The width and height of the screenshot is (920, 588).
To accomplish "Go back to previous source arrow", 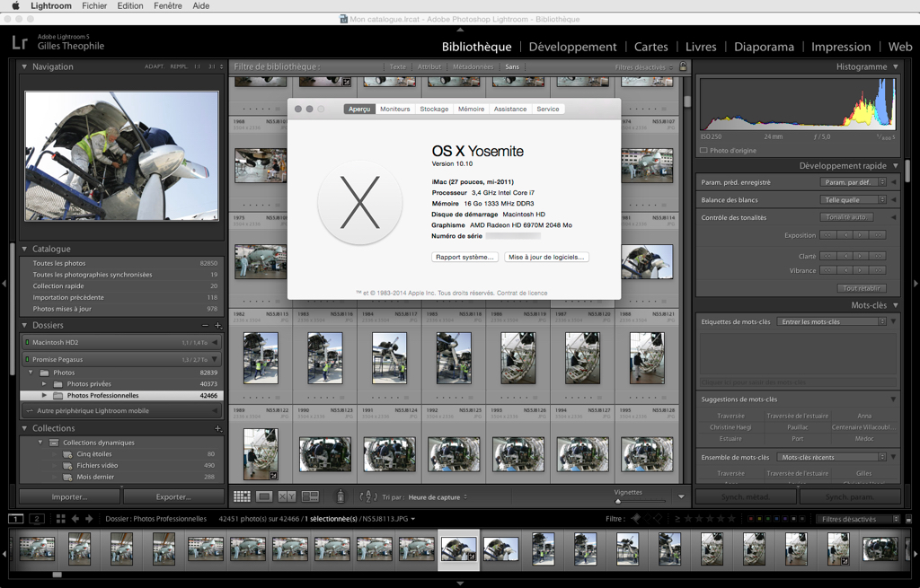I will point(75,519).
